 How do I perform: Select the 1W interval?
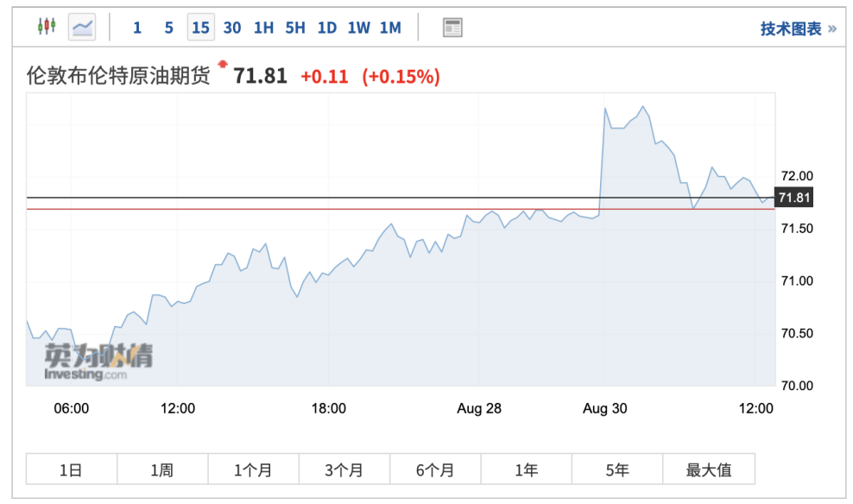[x=358, y=28]
